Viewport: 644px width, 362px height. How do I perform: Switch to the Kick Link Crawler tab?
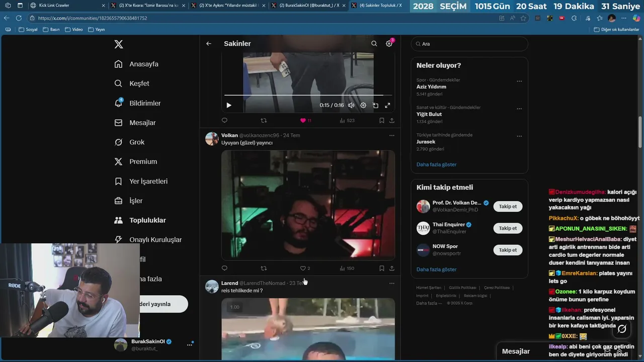click(67, 5)
